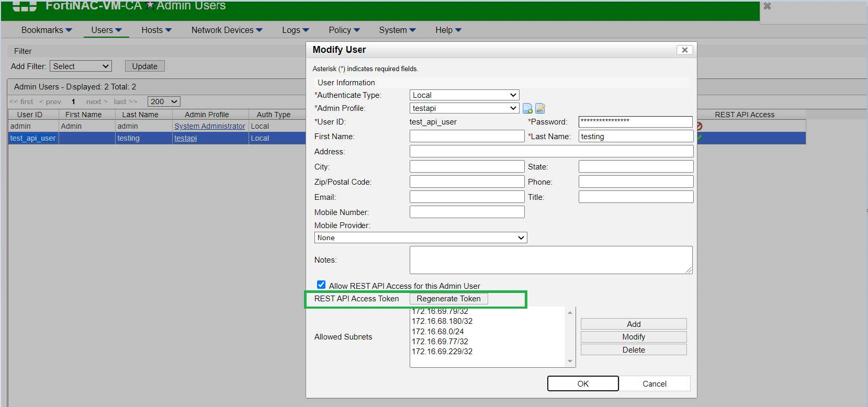Viewport: 868px width, 407px height.
Task: Uncheck Allow REST API Access checkbox
Action: point(321,285)
